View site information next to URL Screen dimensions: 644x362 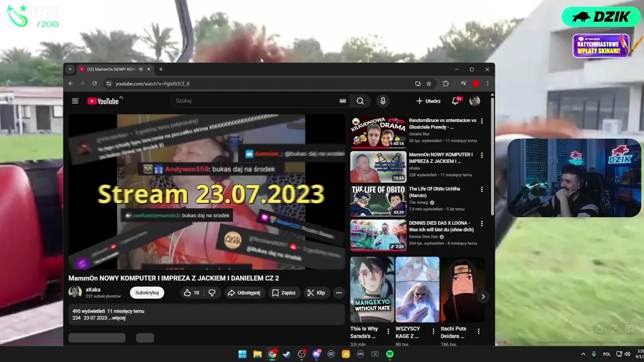(108, 83)
